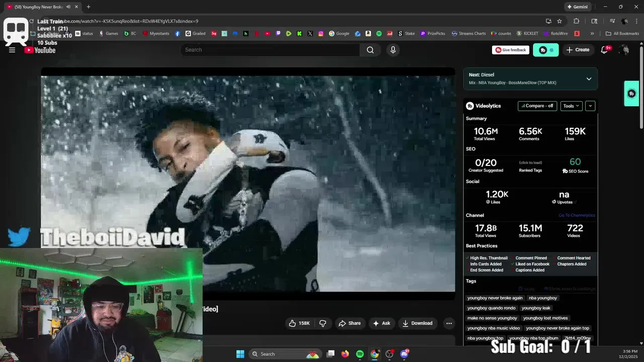Open the Create menu

(x=578, y=50)
